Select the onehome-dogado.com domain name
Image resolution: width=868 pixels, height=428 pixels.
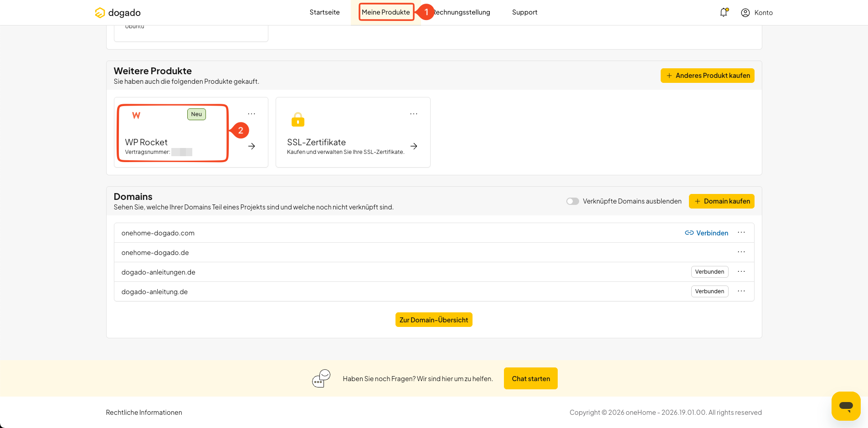pyautogui.click(x=158, y=233)
